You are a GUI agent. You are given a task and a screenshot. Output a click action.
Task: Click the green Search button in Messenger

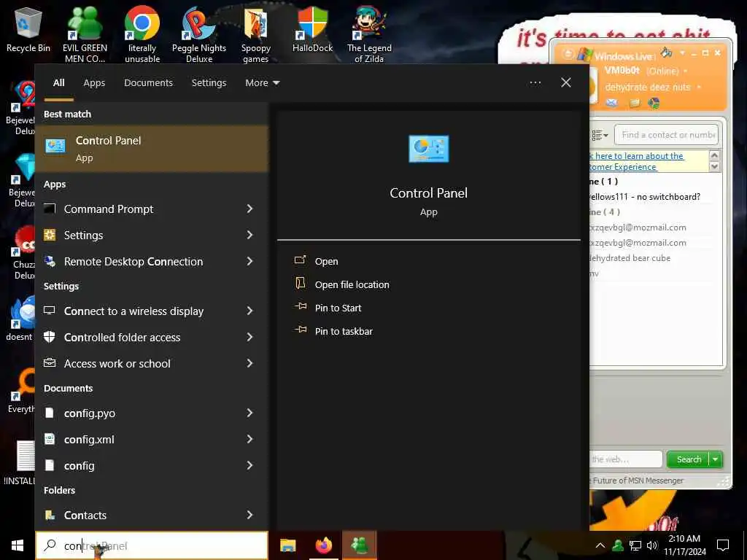[x=689, y=459]
